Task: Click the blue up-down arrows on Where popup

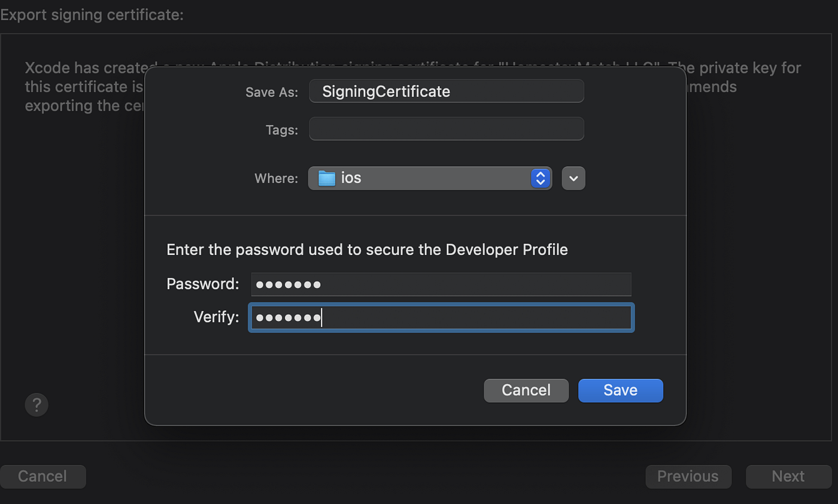Action: [x=540, y=178]
